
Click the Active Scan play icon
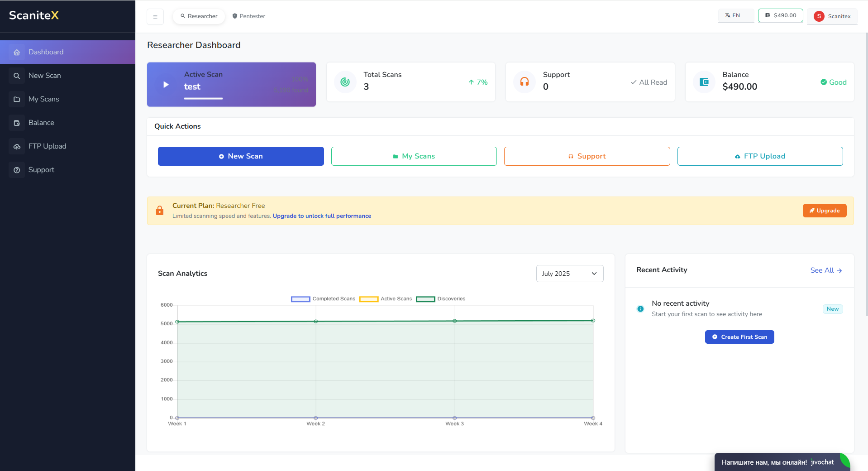coord(166,85)
